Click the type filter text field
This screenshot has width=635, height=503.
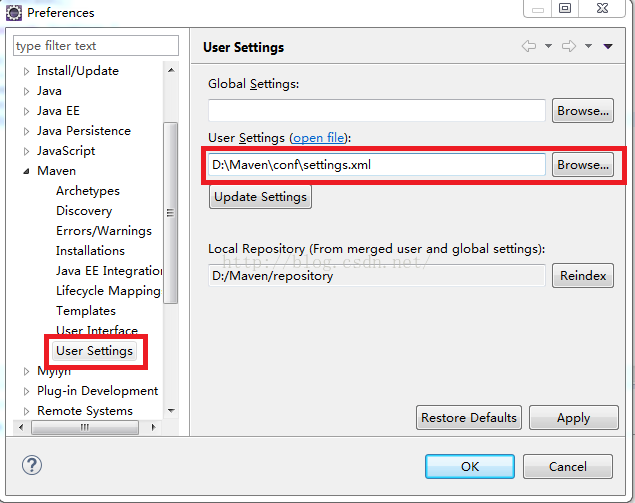click(x=96, y=45)
